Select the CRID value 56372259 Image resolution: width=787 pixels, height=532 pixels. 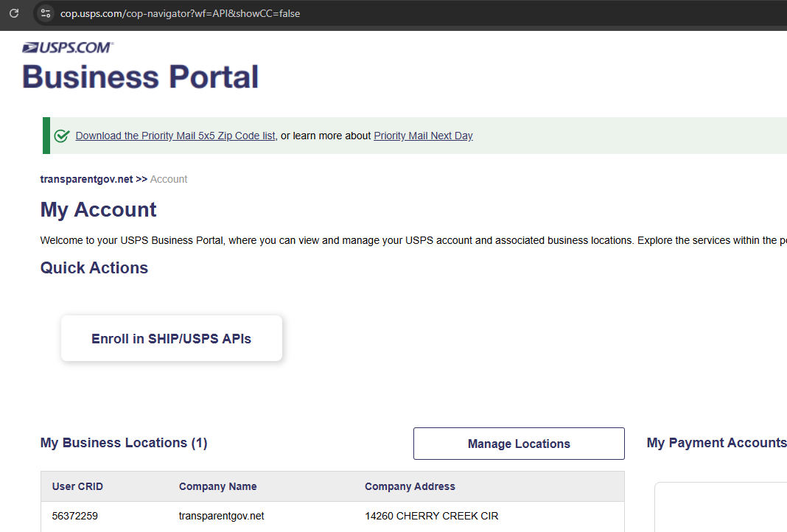coord(74,516)
